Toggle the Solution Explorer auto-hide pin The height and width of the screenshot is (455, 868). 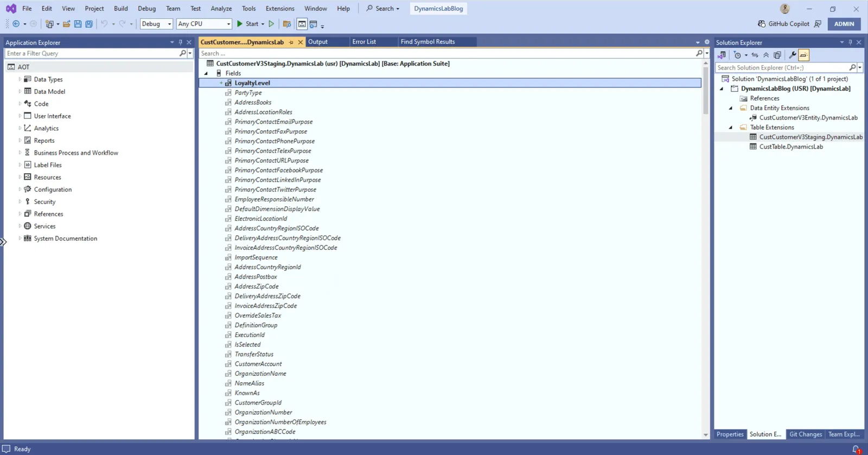click(850, 42)
